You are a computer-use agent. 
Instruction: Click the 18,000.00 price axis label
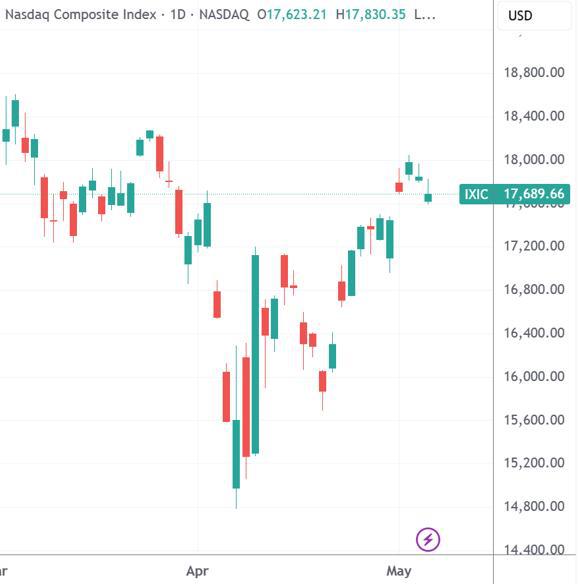click(x=534, y=159)
